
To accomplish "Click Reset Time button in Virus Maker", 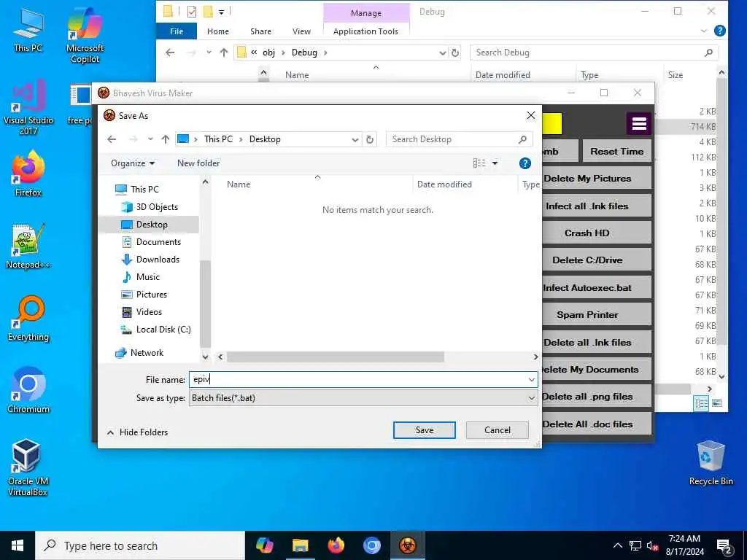I will click(x=616, y=152).
